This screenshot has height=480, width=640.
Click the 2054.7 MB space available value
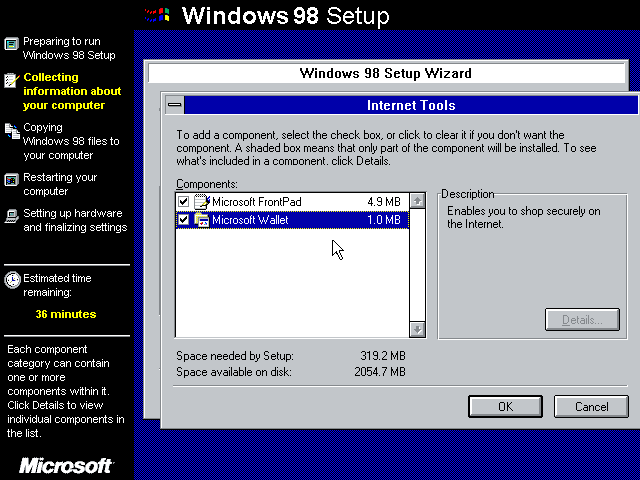[x=380, y=372]
